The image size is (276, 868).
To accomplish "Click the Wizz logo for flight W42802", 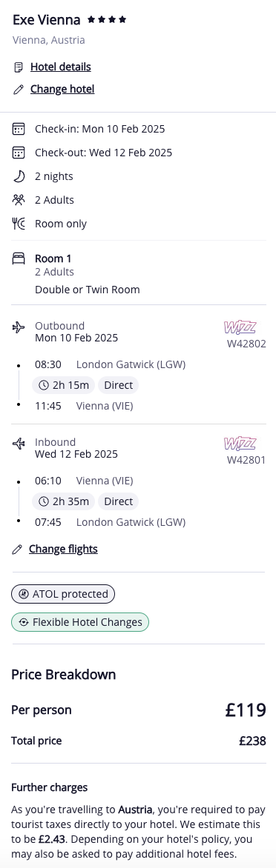I will coord(240,327).
